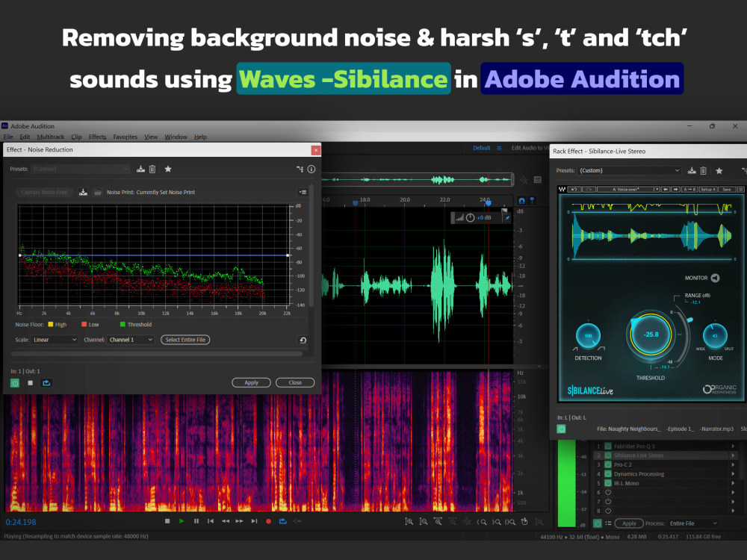
Task: Pin the HUD volume overlay
Action: 507,218
